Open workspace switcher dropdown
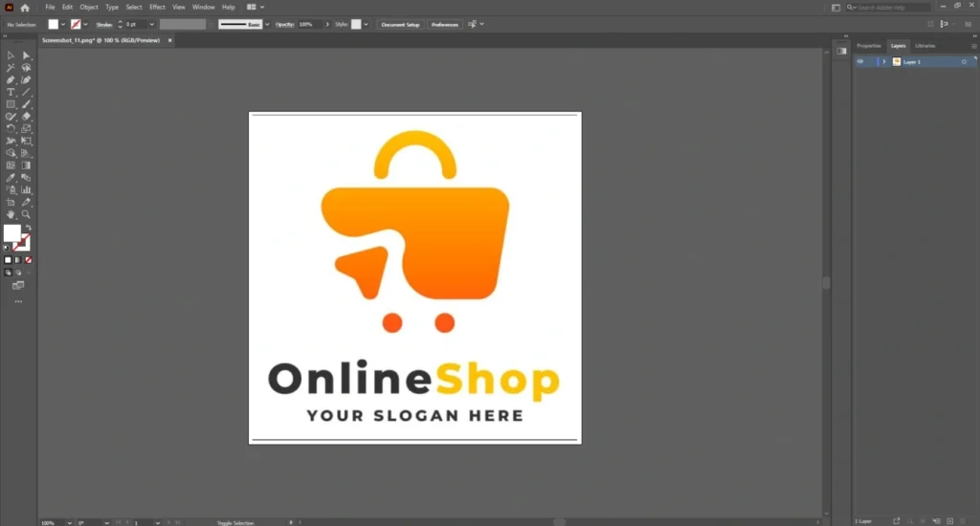Viewport: 980px width, 526px height. coord(256,8)
